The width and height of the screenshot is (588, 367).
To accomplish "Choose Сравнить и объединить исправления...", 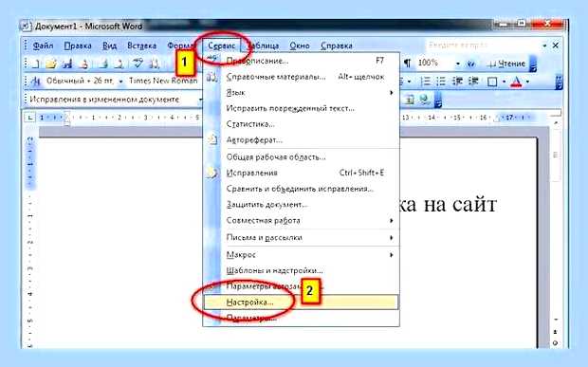I will (x=302, y=189).
